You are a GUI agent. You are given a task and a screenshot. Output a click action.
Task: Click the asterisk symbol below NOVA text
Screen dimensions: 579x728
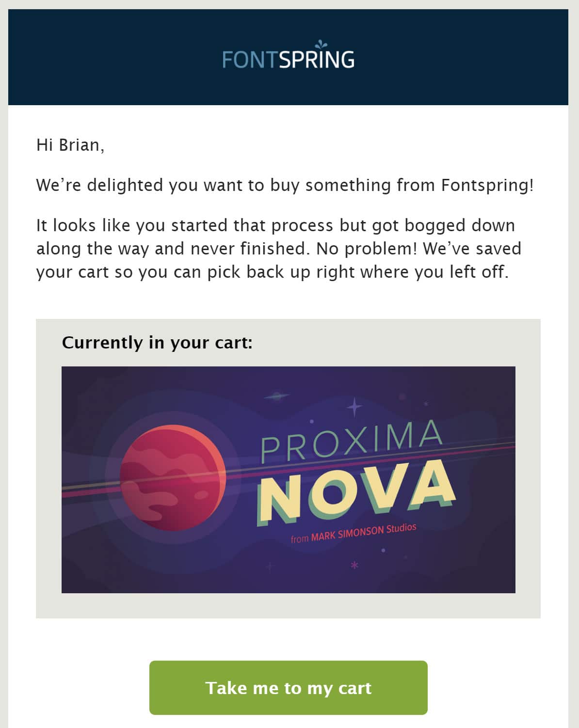[354, 564]
